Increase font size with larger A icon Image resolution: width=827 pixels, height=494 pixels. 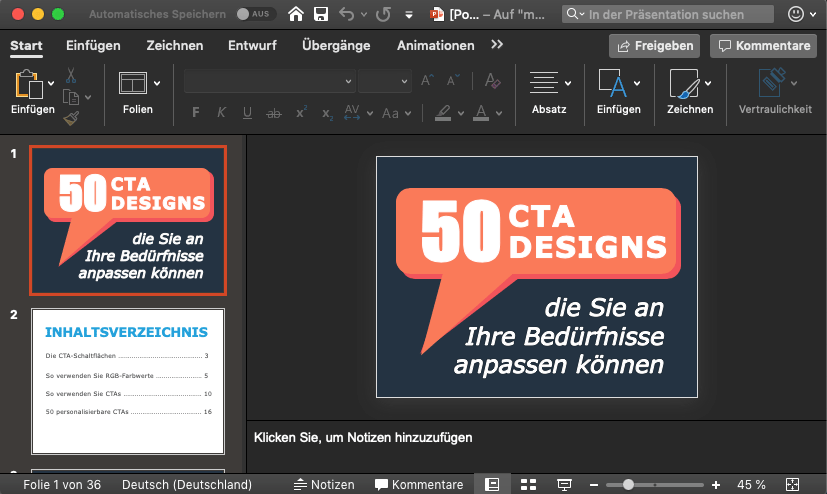point(427,81)
